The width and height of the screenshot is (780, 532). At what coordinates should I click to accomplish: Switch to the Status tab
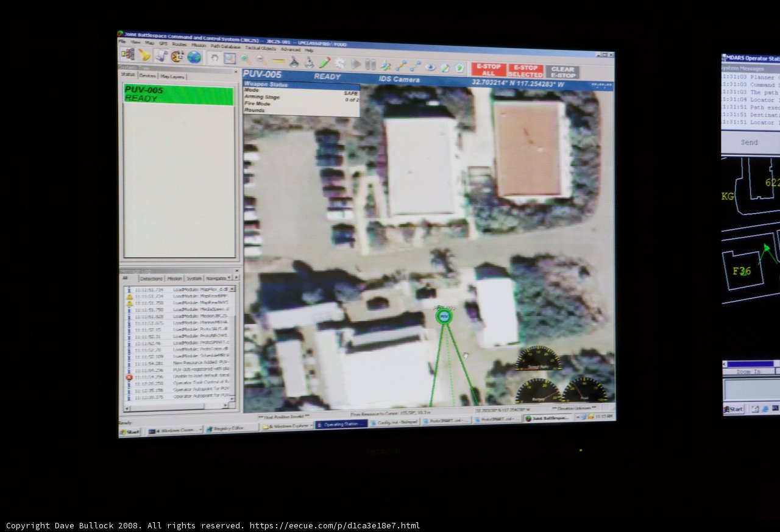click(128, 74)
